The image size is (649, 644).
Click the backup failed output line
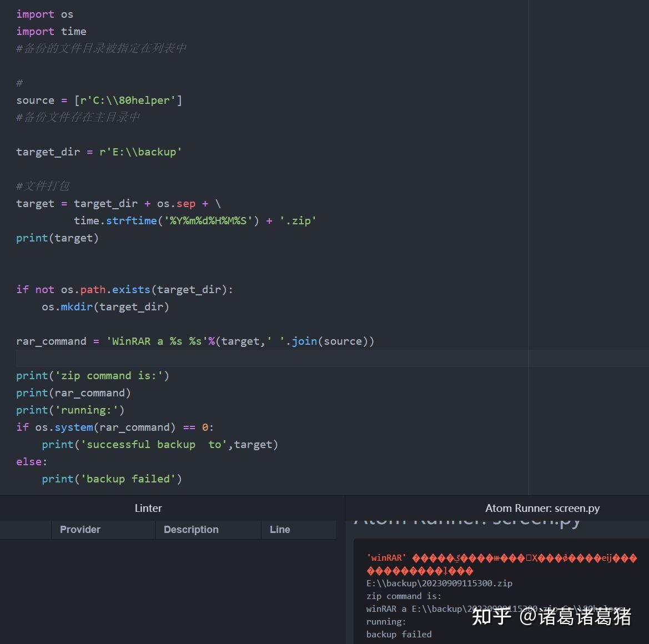coord(399,634)
